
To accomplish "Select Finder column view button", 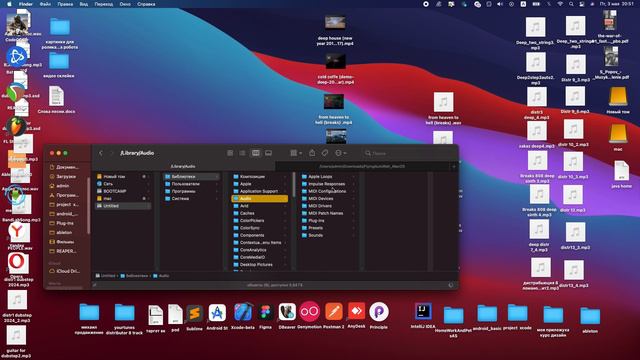I will tap(256, 153).
